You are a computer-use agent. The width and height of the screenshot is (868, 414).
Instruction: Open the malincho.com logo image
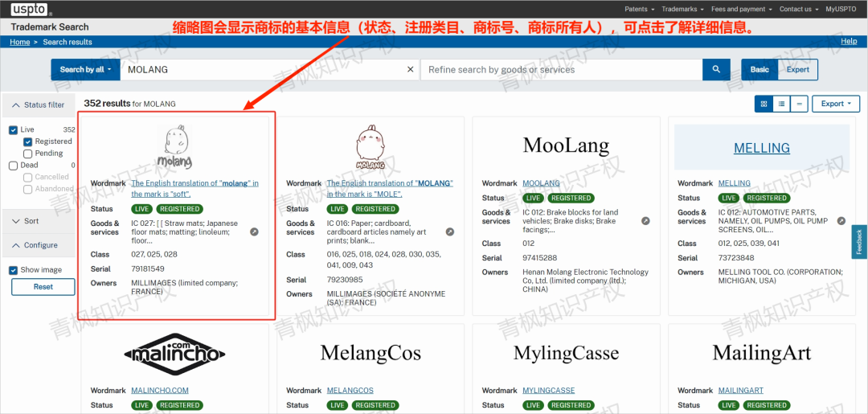[x=174, y=353]
